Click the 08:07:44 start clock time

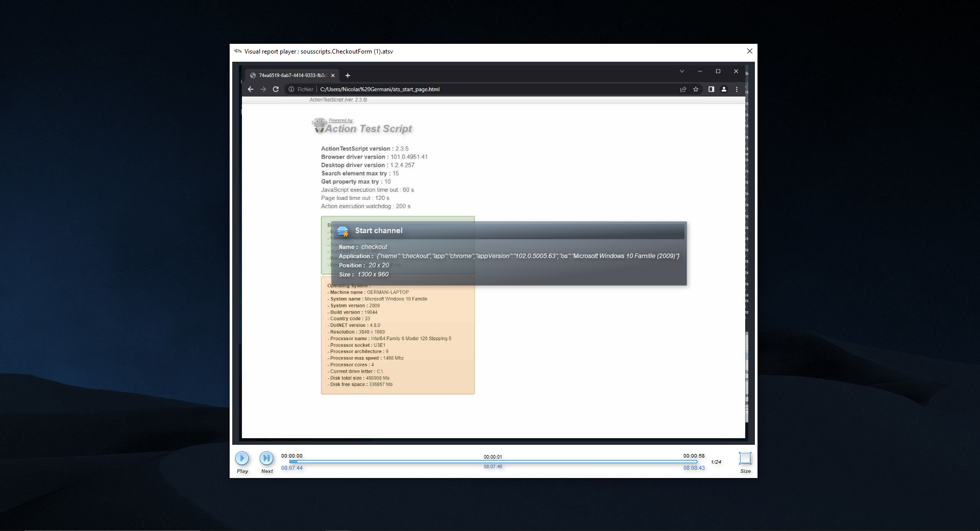(x=292, y=468)
